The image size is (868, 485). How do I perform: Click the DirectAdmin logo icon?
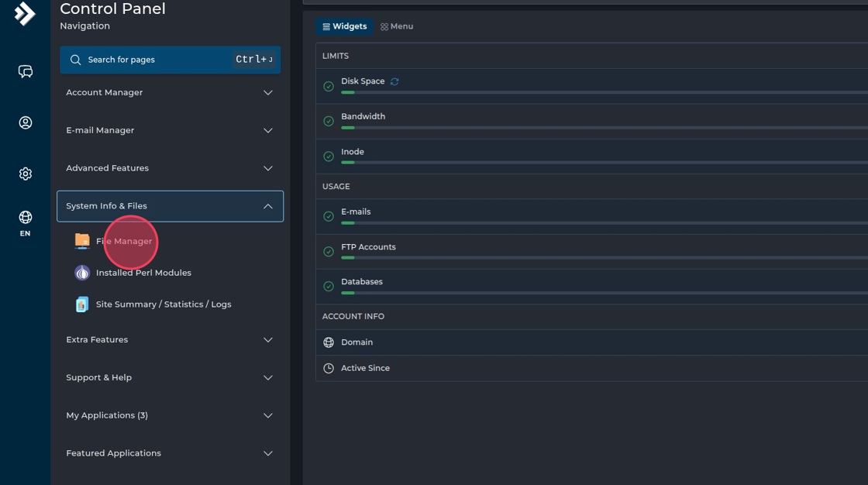[x=25, y=13]
